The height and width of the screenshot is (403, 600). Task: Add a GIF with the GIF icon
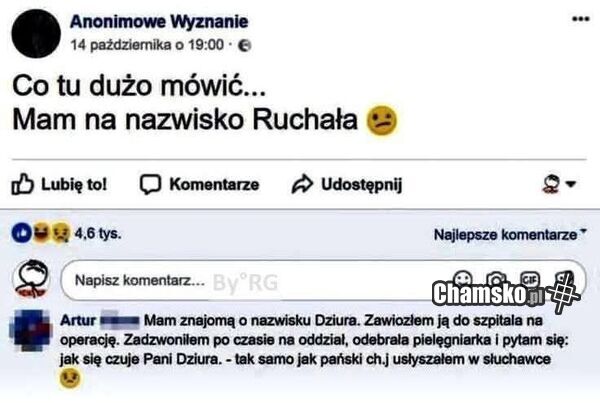[530, 279]
